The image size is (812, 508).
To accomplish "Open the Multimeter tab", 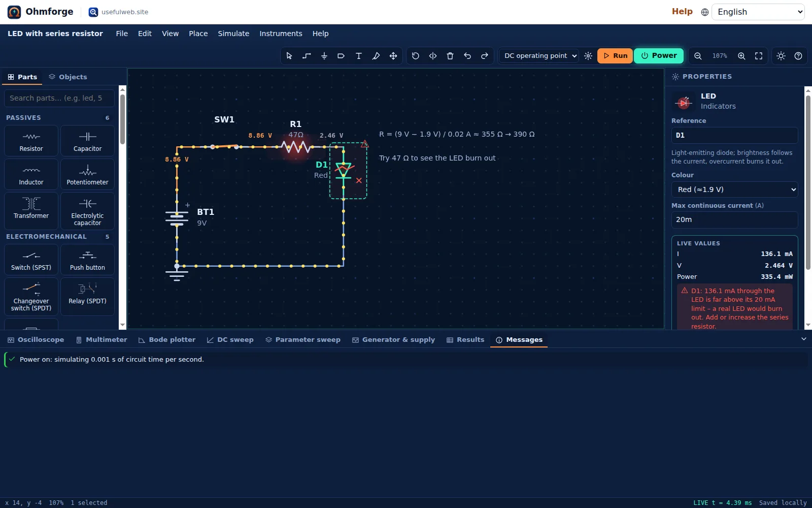I will coord(101,340).
